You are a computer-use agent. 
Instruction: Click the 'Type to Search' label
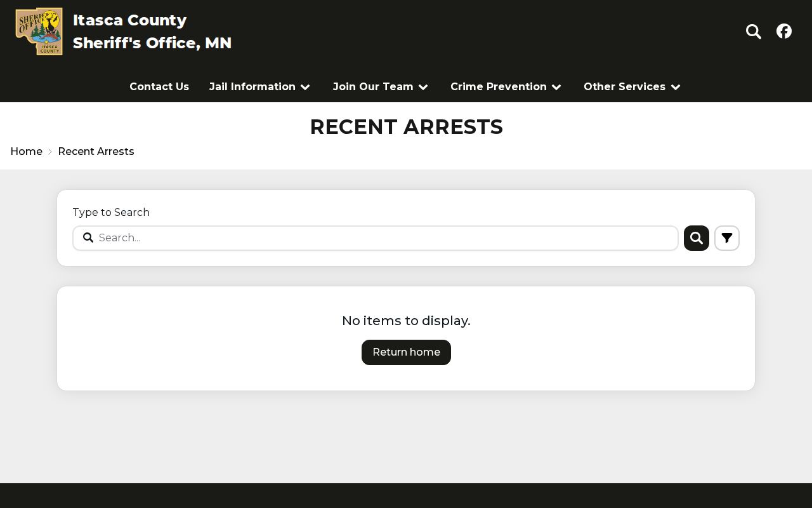111,212
